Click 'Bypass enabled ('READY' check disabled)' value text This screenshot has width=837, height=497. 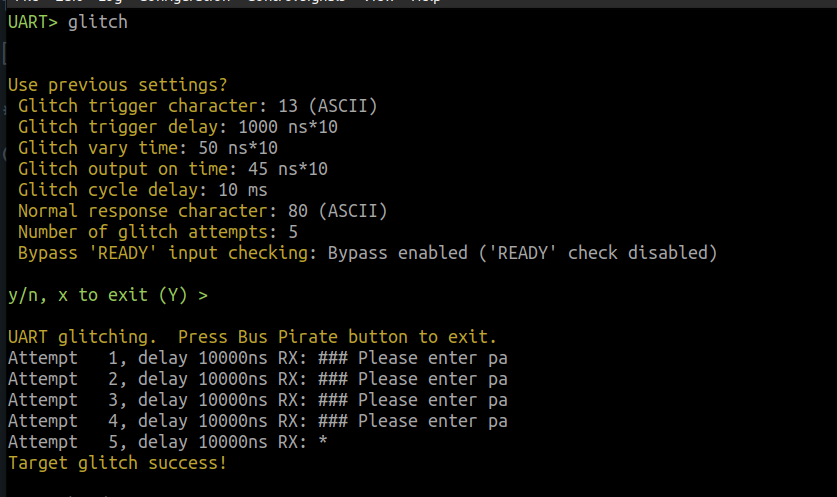click(523, 253)
